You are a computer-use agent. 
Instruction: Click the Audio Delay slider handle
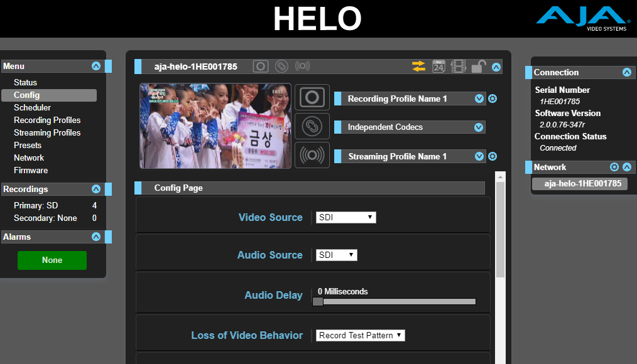(x=318, y=301)
